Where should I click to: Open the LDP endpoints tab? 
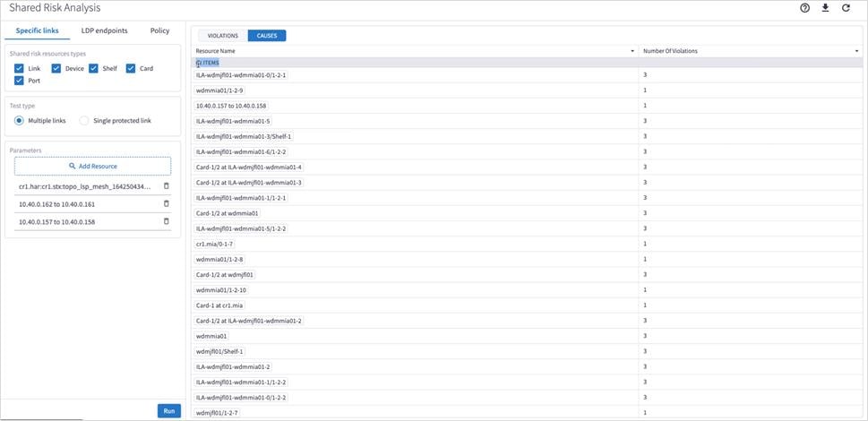click(x=104, y=31)
